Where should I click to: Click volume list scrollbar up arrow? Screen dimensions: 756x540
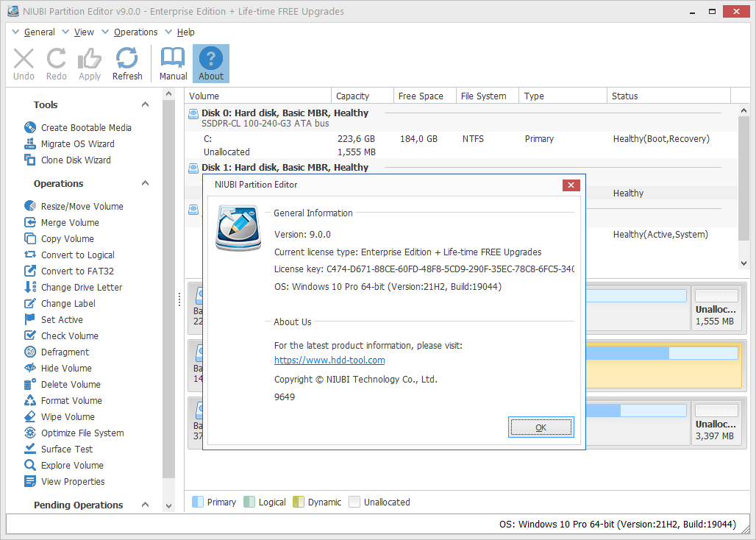743,110
